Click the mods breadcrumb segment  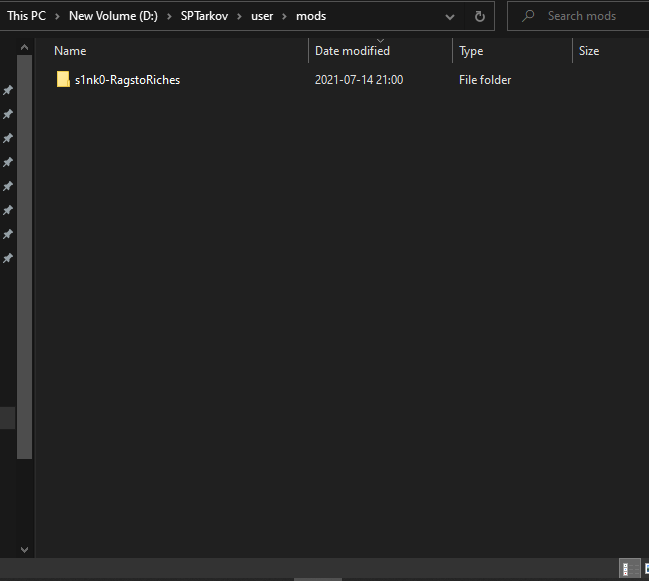(311, 16)
